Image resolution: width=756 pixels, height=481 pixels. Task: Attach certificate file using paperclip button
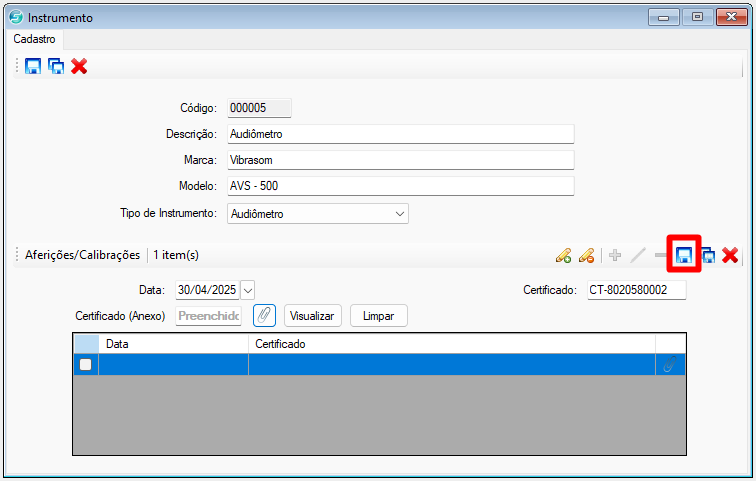pos(264,315)
